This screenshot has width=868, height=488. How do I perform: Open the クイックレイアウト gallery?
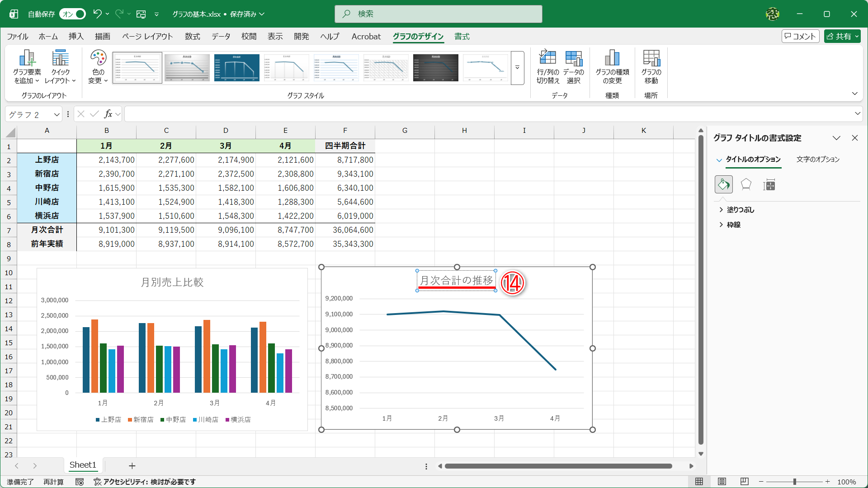[60, 67]
